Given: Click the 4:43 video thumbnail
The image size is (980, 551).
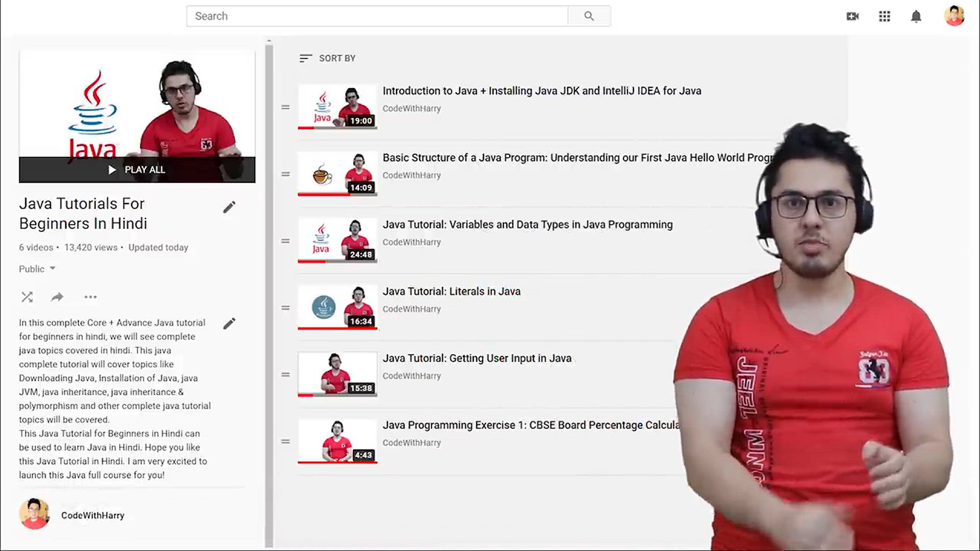Looking at the screenshot, I should (x=337, y=441).
